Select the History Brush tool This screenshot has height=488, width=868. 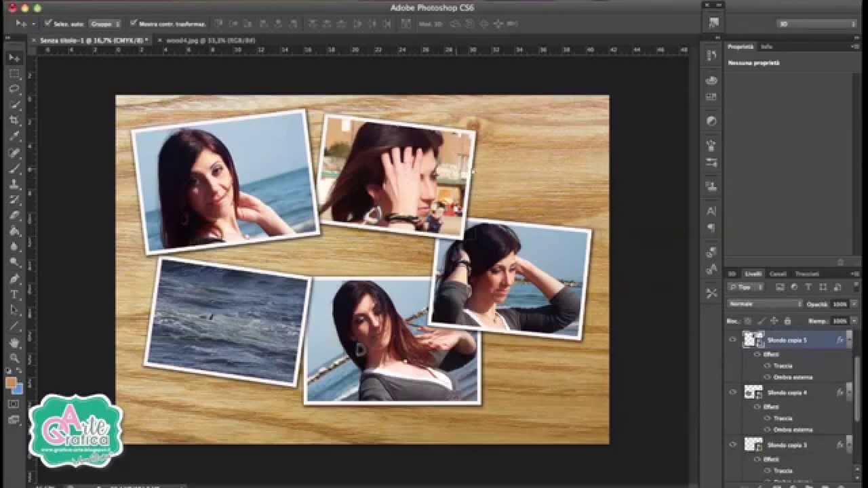click(x=14, y=199)
